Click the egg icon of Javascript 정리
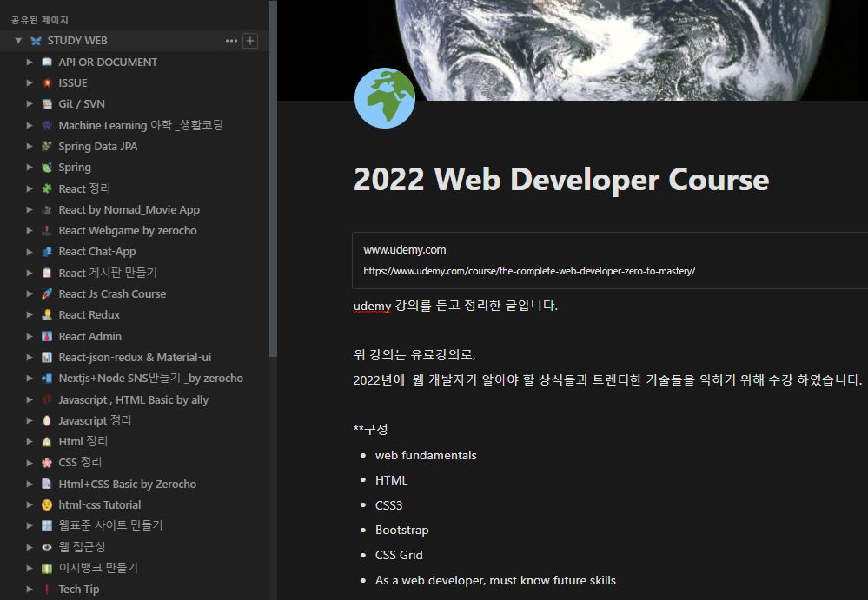Viewport: 868px width, 600px height. point(47,421)
